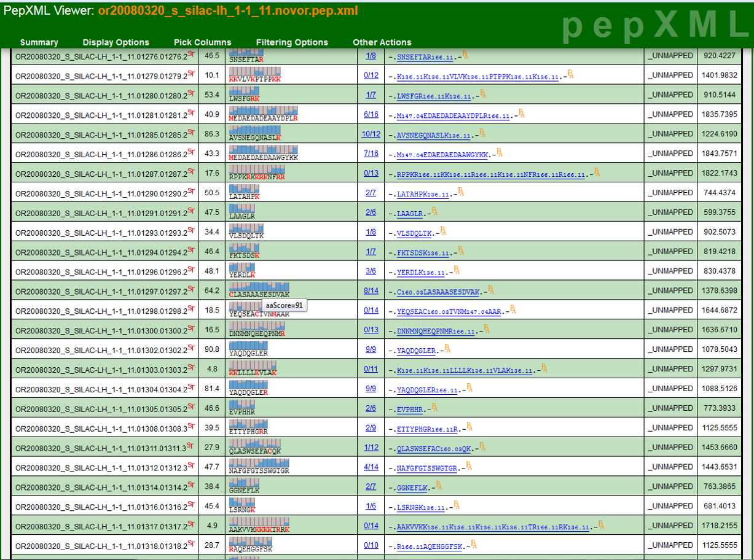The width and height of the screenshot is (754, 560).
Task: Click PeptideAtlas icon next to SNSEFTAR peptide
Action: tap(466, 55)
